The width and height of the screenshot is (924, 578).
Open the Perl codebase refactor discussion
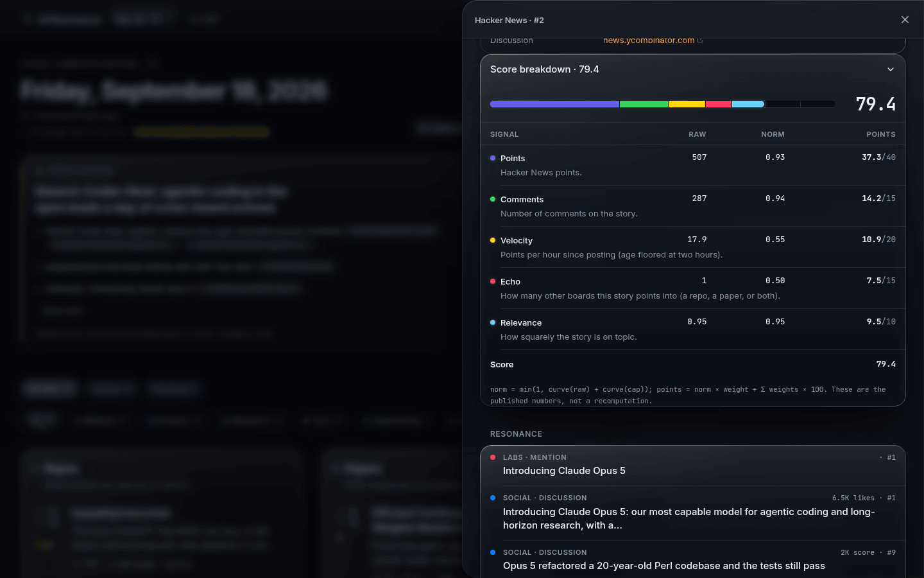(x=693, y=559)
